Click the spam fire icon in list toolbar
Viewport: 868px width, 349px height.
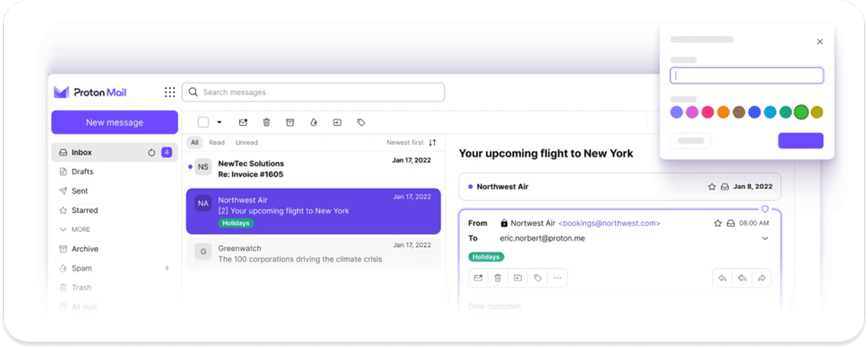(313, 122)
